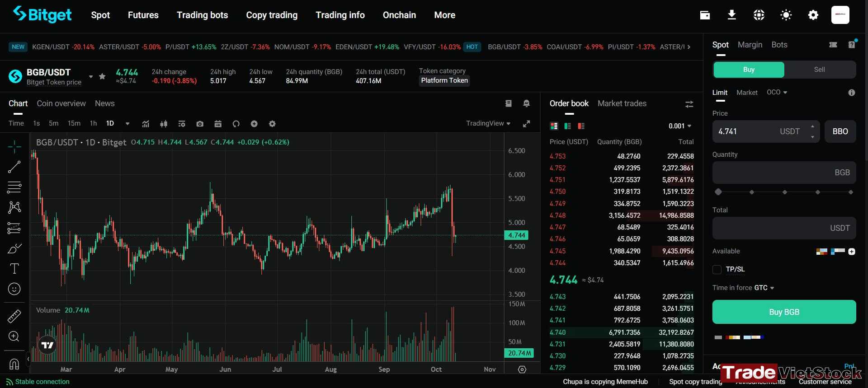Enable the TP/SL checkbox
The height and width of the screenshot is (388, 868).
[x=717, y=270]
